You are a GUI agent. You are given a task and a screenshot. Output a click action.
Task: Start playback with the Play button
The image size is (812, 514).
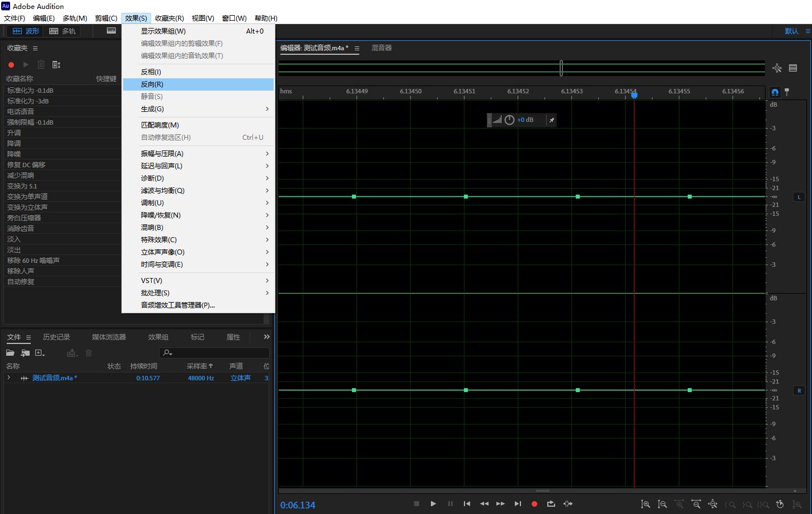433,504
